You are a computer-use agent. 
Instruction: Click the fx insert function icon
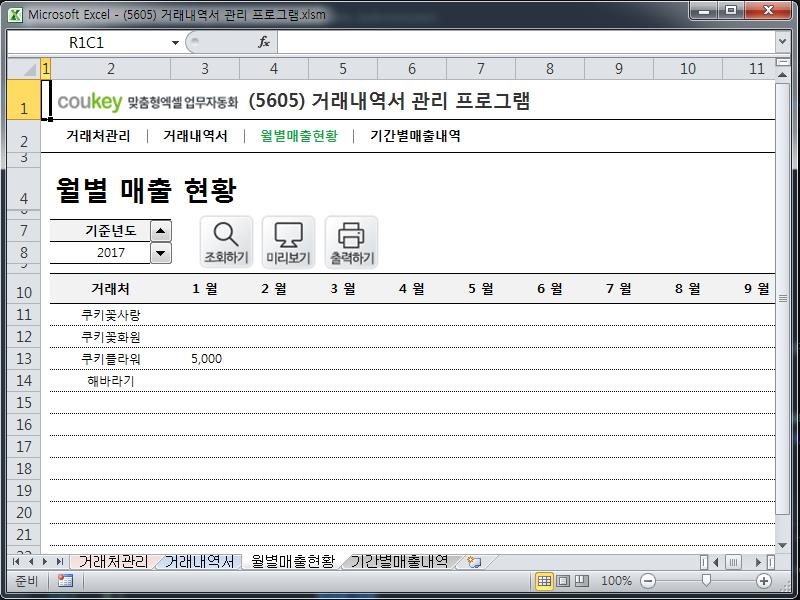[264, 42]
